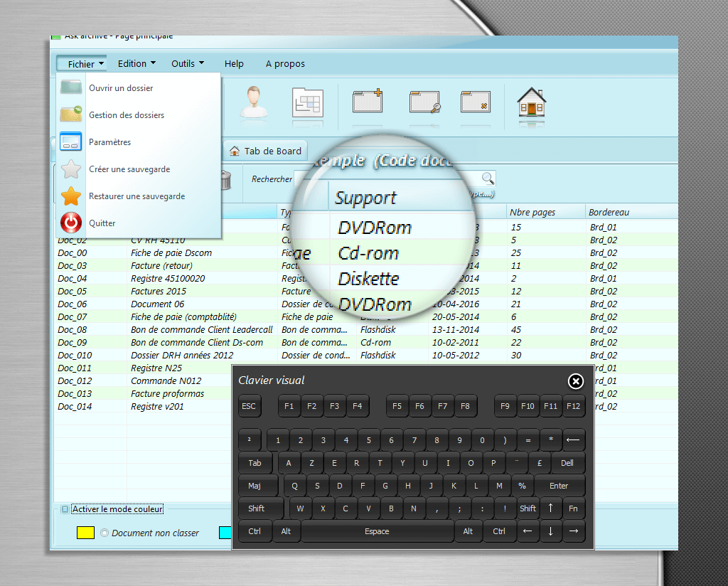Viewport: 728px width, 586px height.
Task: Click the search folder icon with magnifier
Action: click(424, 102)
